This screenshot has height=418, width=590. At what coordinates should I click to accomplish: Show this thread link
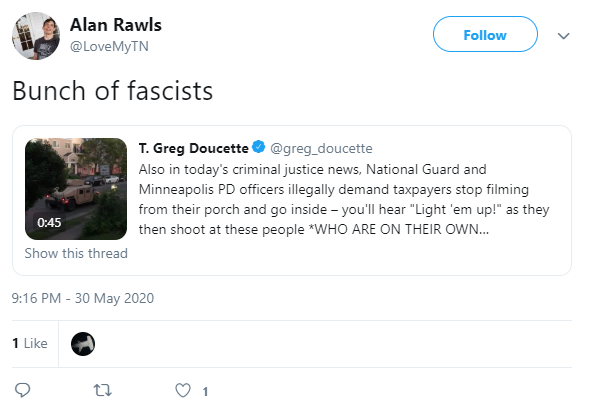(76, 253)
